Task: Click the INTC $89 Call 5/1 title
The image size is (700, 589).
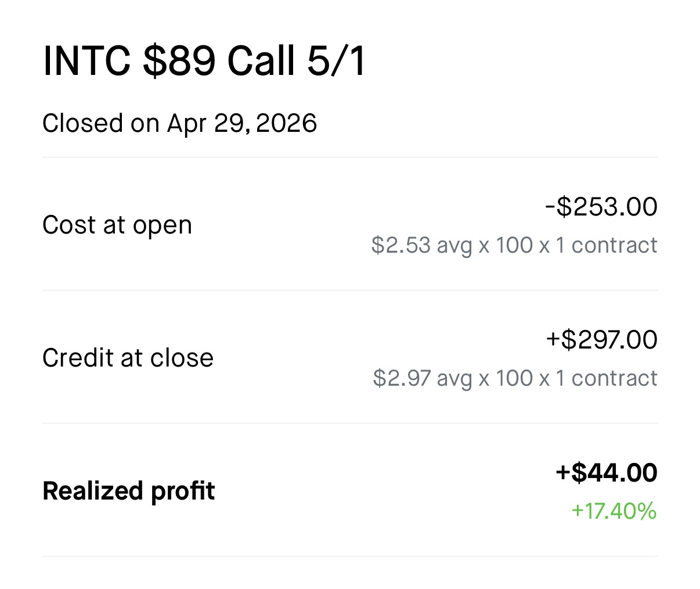Action: 204,61
